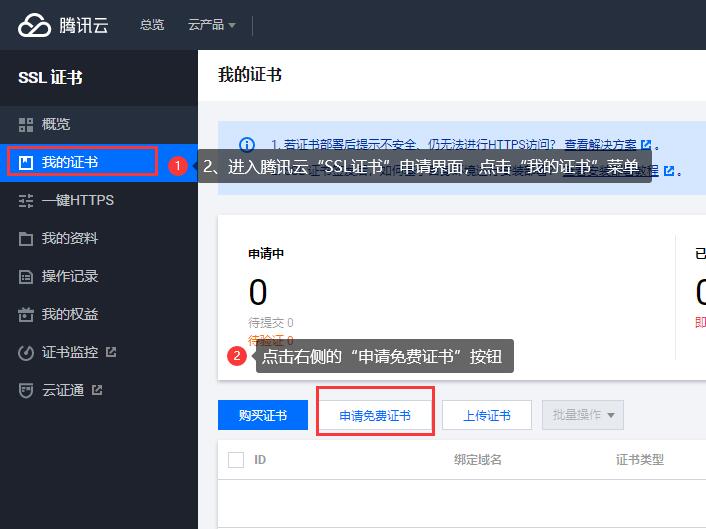The width and height of the screenshot is (706, 529).
Task: Click the 申请免费证书 button
Action: (x=375, y=415)
